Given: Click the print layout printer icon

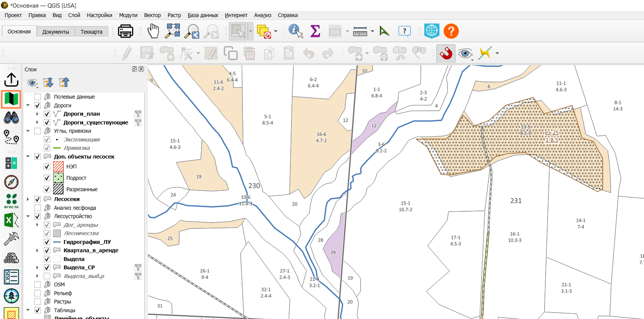Looking at the screenshot, I should click(125, 31).
